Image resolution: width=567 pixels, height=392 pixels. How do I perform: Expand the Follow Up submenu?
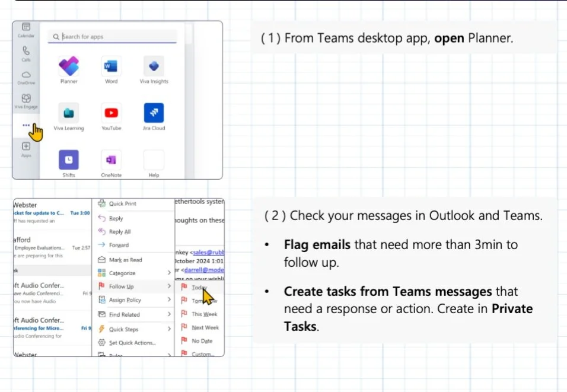point(133,286)
